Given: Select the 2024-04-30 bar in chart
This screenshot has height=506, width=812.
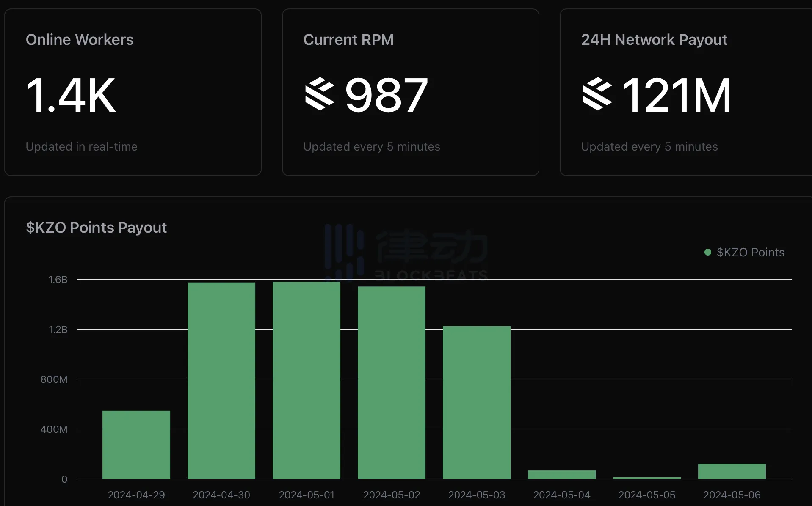Looking at the screenshot, I should [221, 380].
